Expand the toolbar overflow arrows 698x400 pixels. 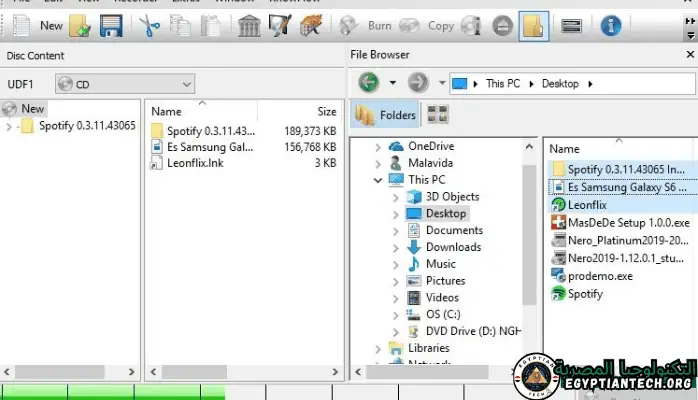pos(690,21)
